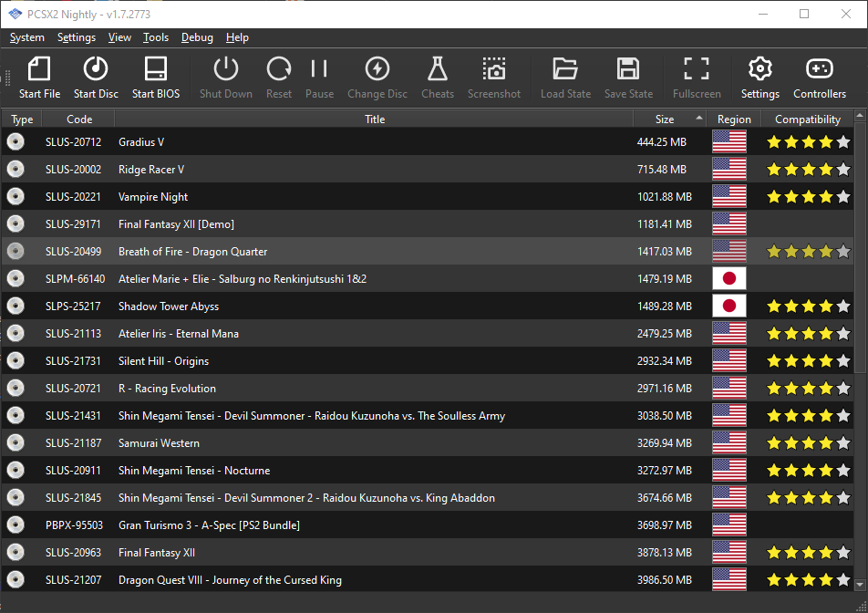Reverse sorting with the Size column arrow
This screenshot has height=613, width=868.
697,119
